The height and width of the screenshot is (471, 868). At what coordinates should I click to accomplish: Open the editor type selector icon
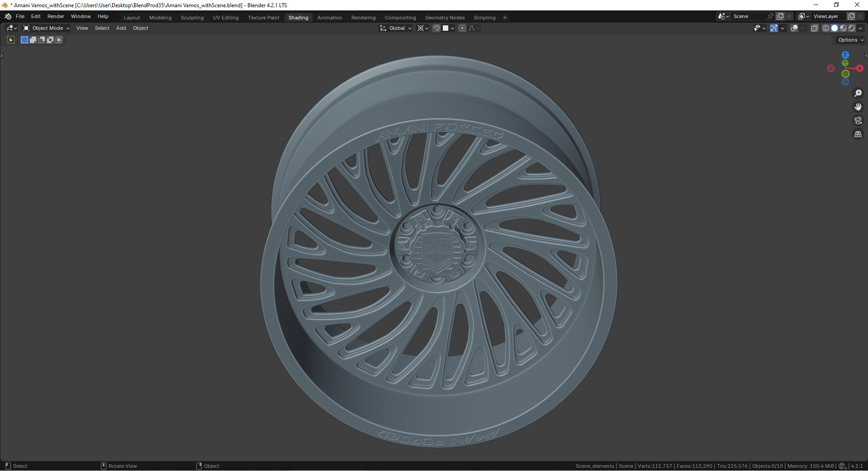[12, 28]
